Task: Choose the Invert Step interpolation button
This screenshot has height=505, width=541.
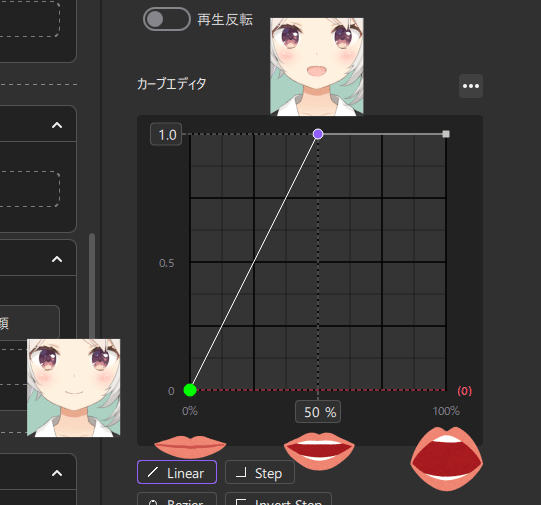Action: [x=278, y=499]
